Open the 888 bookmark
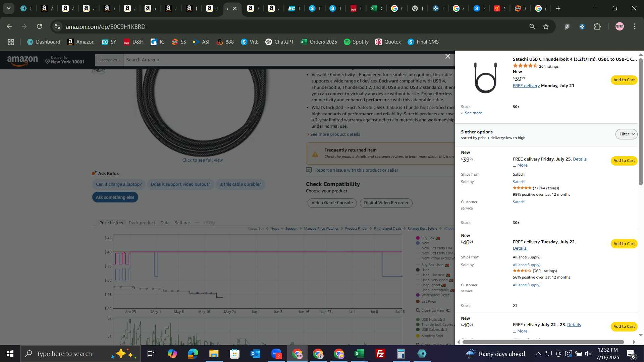 click(x=225, y=42)
